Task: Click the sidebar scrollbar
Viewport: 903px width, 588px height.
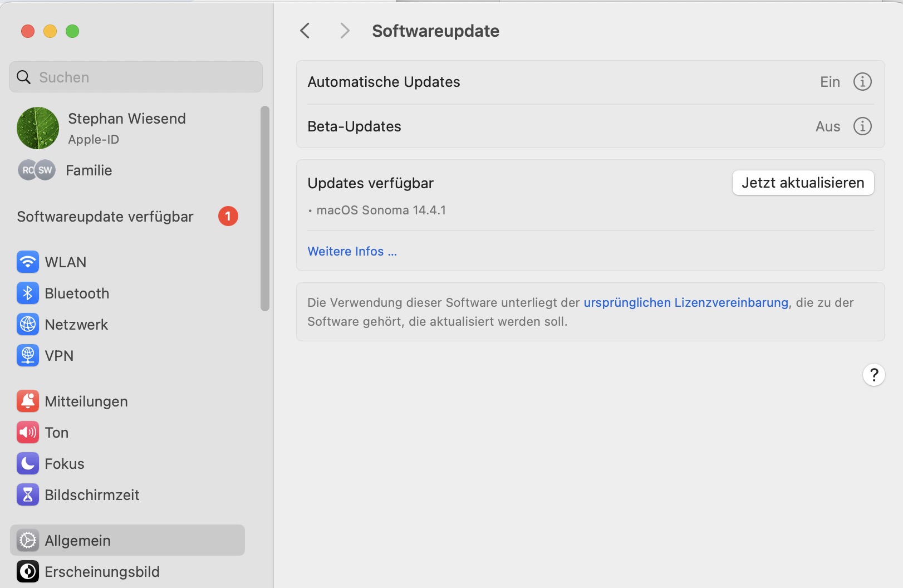Action: [265, 208]
